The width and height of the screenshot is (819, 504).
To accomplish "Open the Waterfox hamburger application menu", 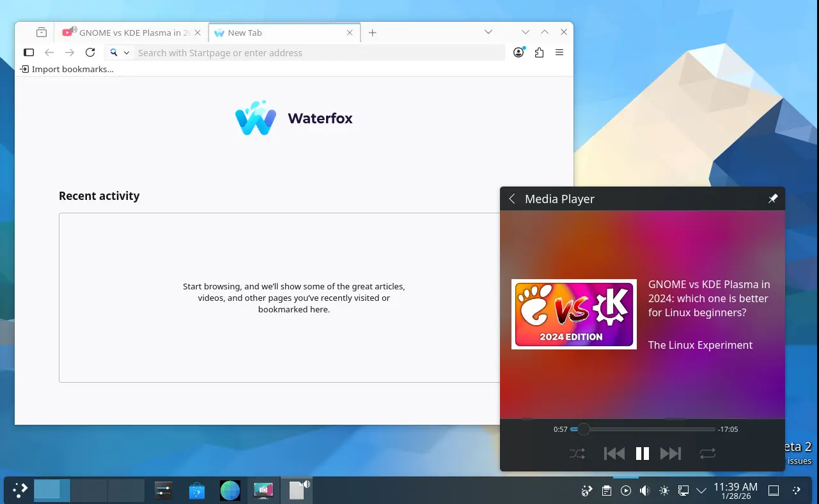I will point(559,53).
